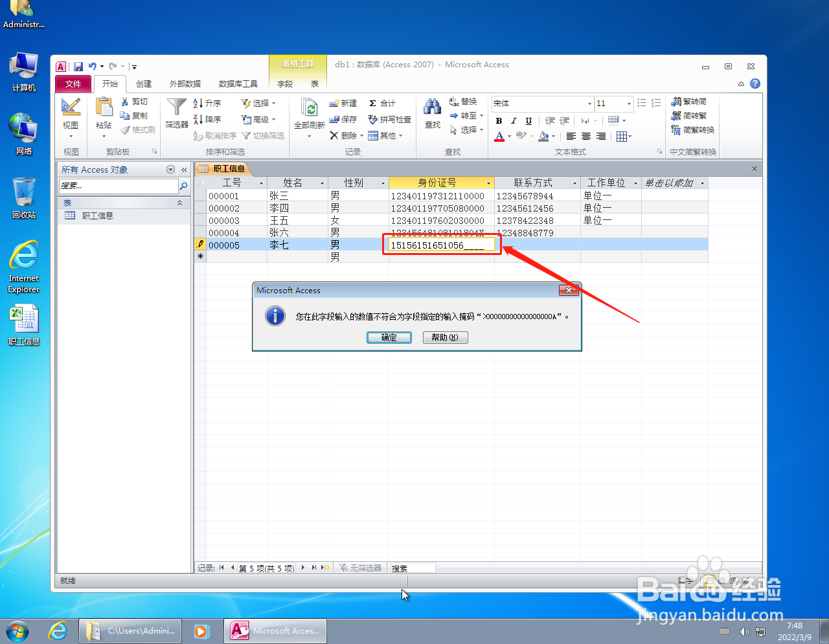Collapse the 表 group in navigation pane
Screen dimensions: 829x644
coord(179,203)
